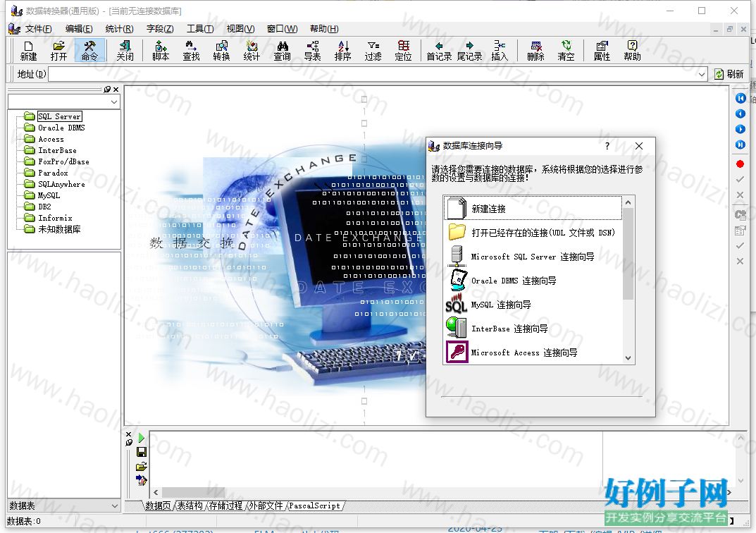Switch to the 表结构 tab
The height and width of the screenshot is (533, 756).
click(x=190, y=506)
